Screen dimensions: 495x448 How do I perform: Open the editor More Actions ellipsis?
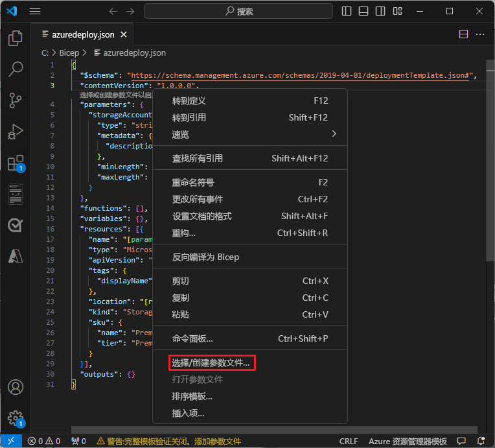[x=480, y=34]
